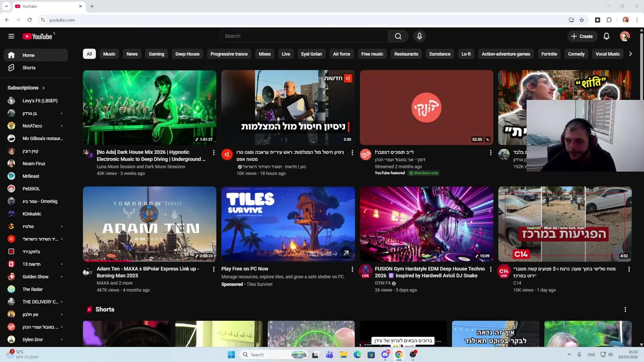
Task: Show more filter chips with arrow
Action: coord(630,54)
